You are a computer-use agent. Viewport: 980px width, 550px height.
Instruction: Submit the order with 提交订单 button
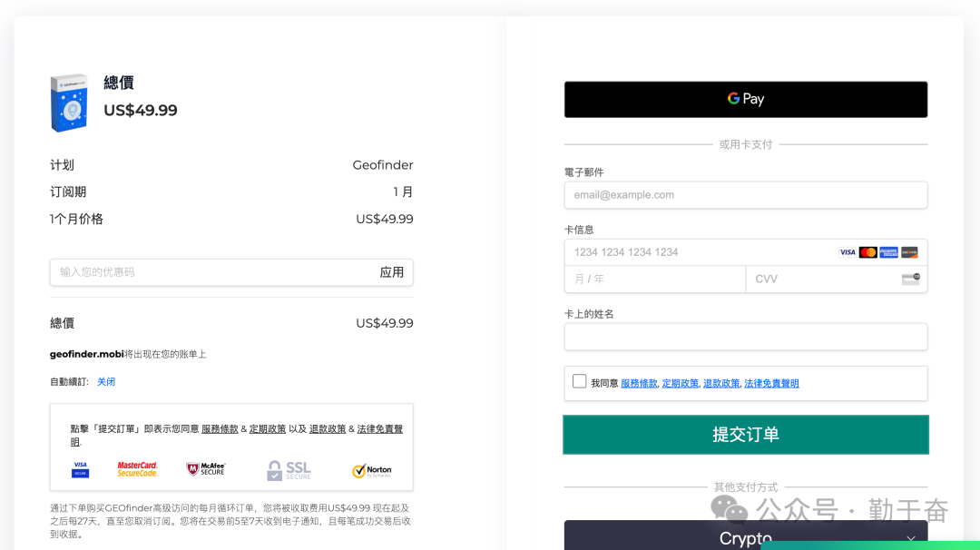point(745,434)
